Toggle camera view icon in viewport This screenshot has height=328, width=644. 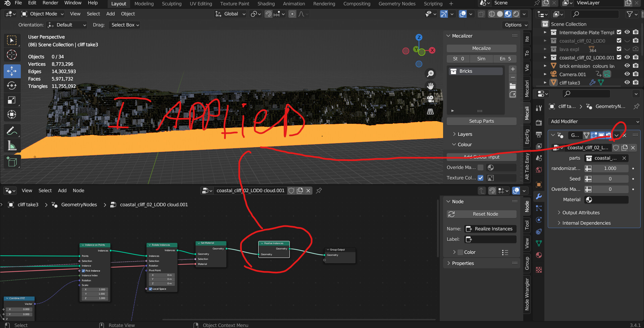tap(430, 99)
